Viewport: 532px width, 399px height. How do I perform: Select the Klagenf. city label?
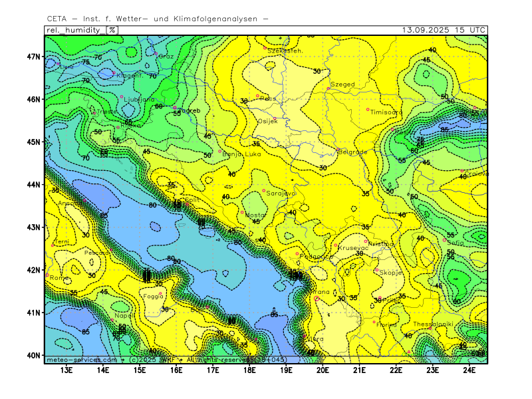coord(130,75)
